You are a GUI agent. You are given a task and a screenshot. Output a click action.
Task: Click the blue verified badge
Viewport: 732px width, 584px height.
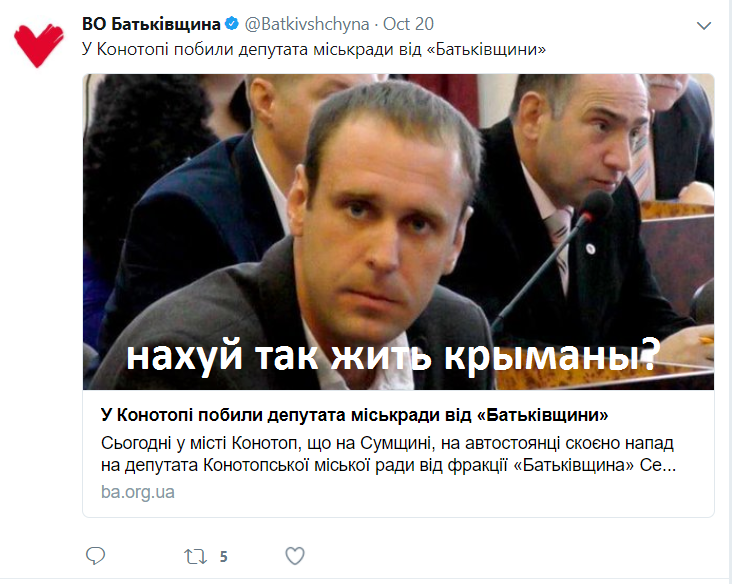[x=232, y=24]
